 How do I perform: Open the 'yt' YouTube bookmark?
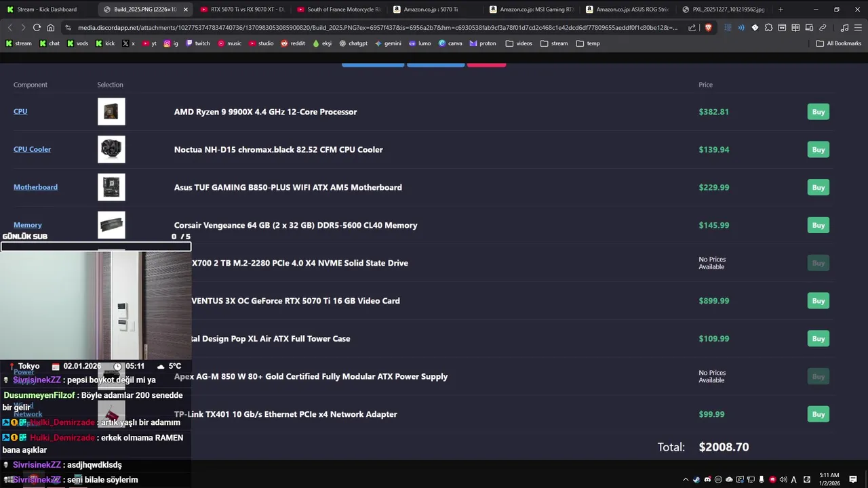149,43
